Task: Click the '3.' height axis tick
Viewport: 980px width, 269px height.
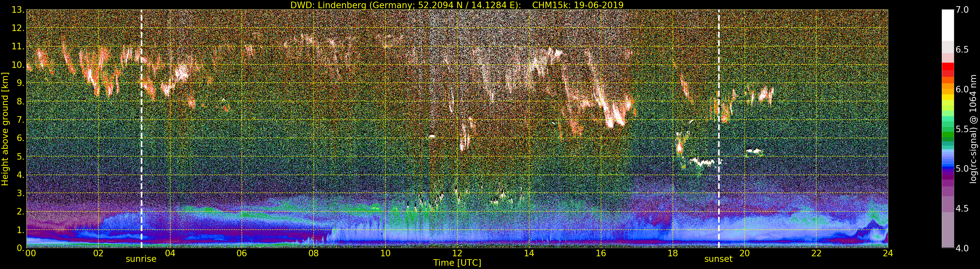Action: 20,193
